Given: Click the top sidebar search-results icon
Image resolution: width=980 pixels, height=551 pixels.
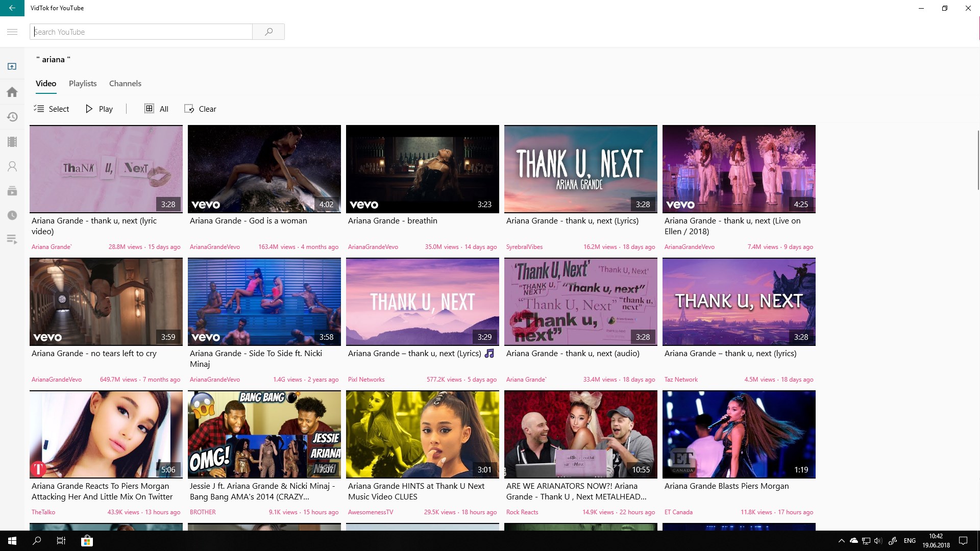Looking at the screenshot, I should pos(12,66).
